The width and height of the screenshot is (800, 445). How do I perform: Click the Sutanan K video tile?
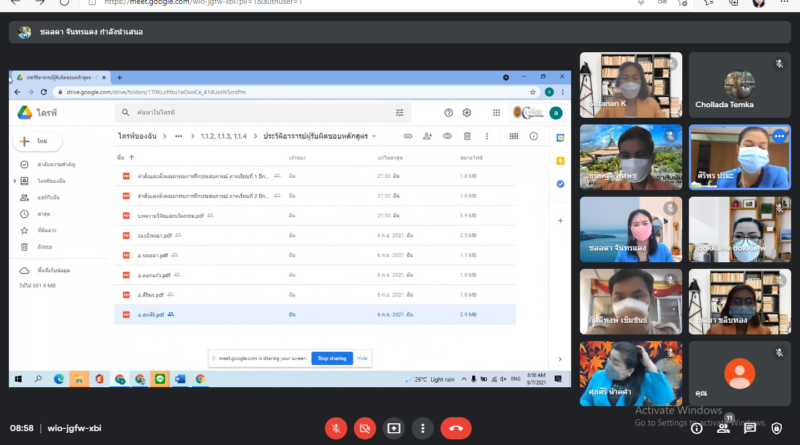point(631,84)
